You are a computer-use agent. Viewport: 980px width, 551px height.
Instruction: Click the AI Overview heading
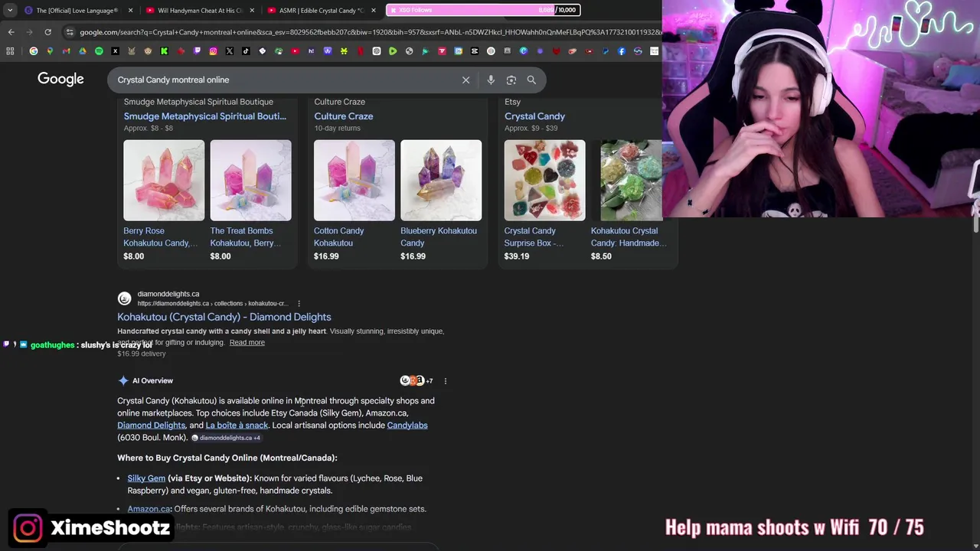(x=152, y=380)
